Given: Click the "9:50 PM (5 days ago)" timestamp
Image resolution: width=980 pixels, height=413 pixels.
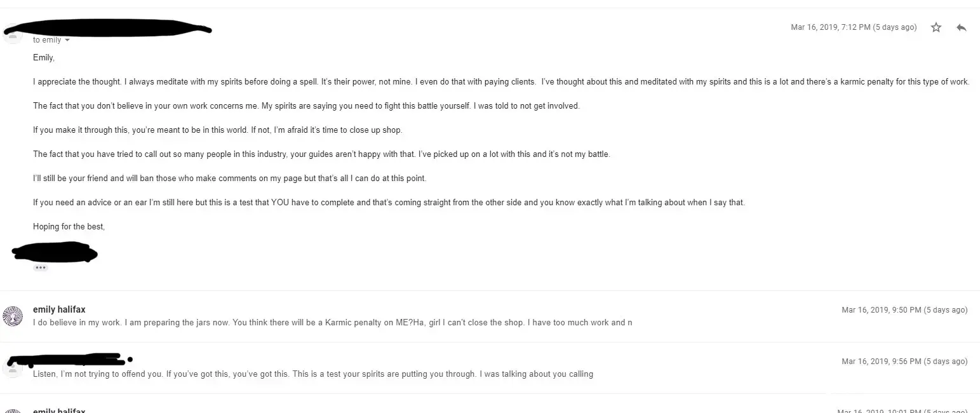Looking at the screenshot, I should point(904,310).
